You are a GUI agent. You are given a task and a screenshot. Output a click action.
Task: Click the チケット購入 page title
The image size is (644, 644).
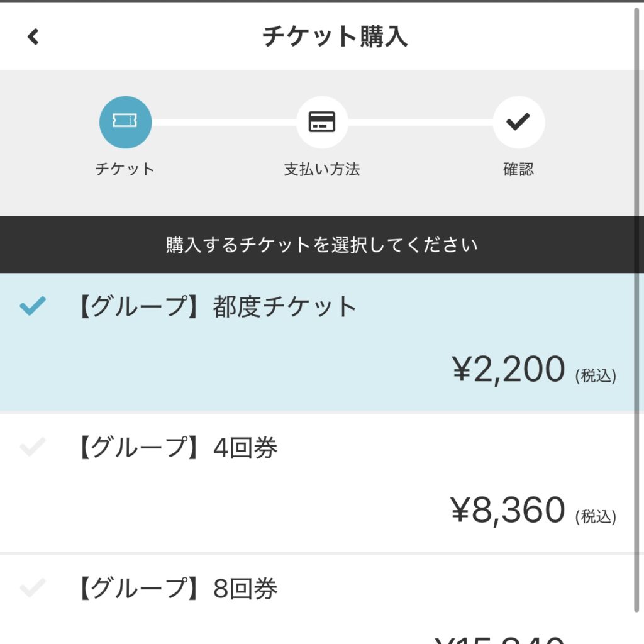pos(335,36)
